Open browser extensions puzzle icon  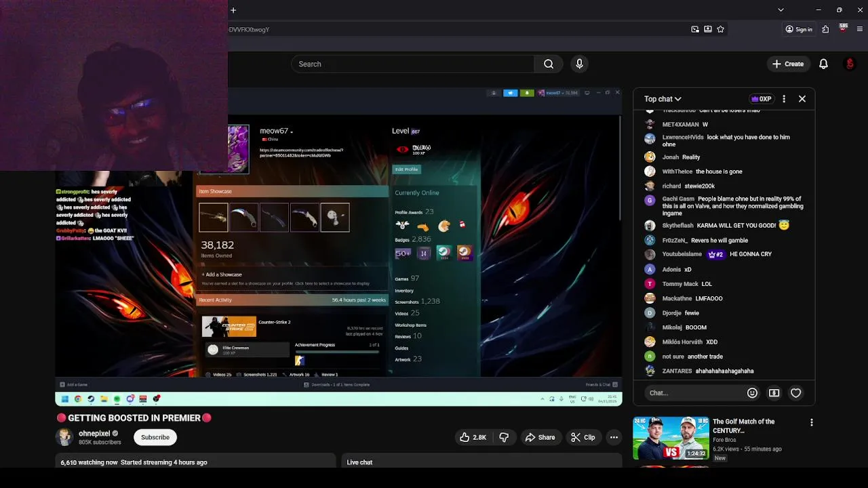pos(825,29)
